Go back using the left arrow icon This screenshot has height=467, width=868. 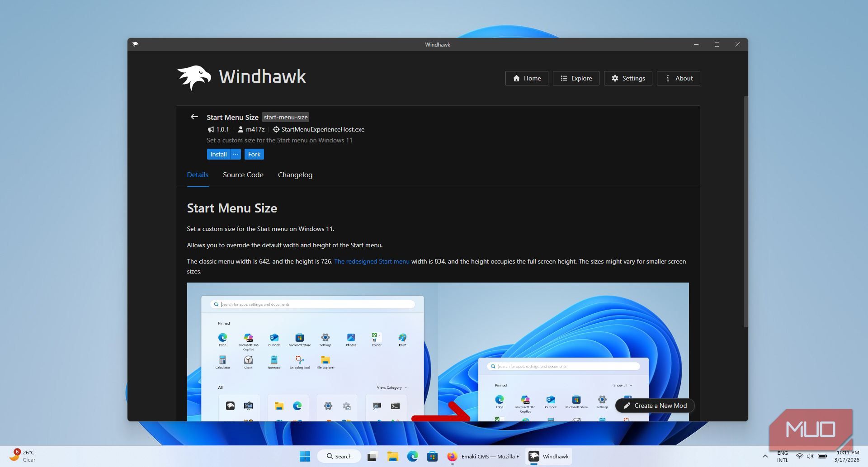coord(194,117)
